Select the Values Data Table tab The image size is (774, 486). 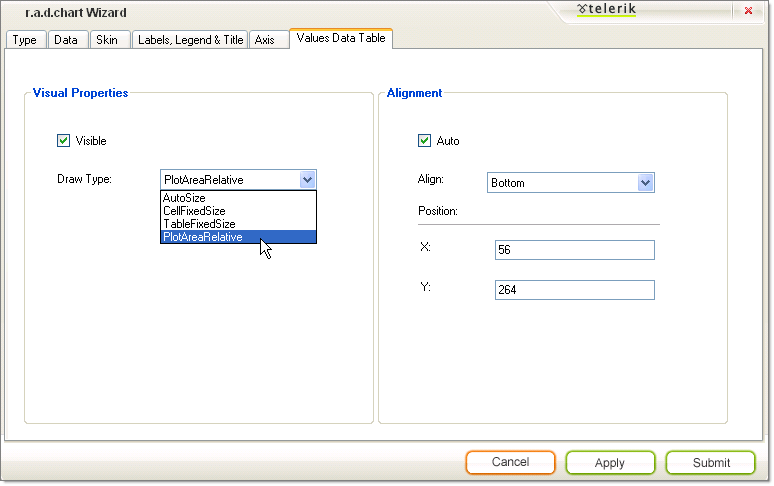(x=341, y=38)
